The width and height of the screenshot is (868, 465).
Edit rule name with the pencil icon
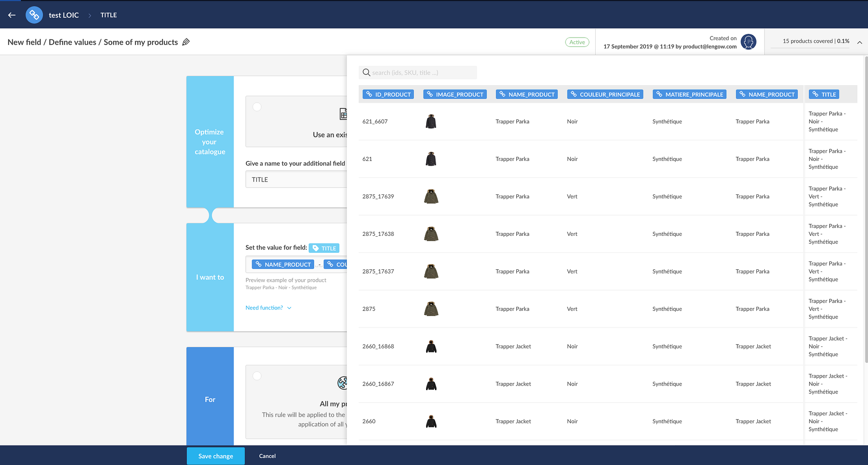coord(186,42)
